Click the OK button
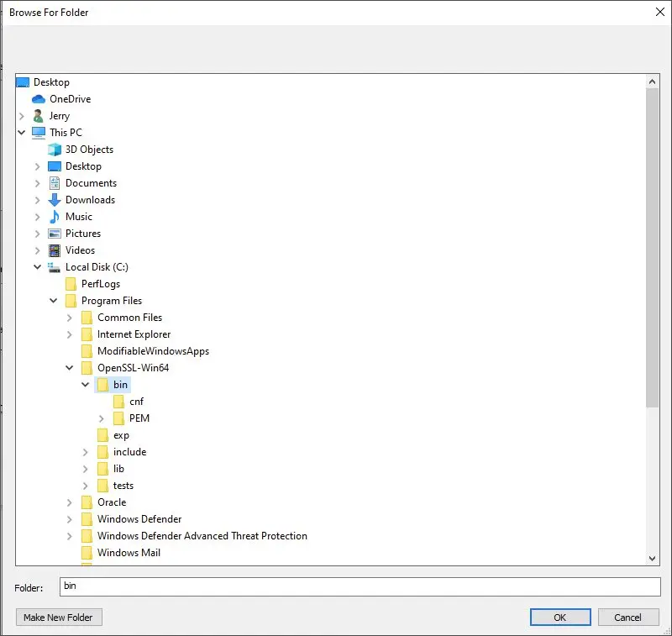The width and height of the screenshot is (672, 636). pyautogui.click(x=560, y=618)
